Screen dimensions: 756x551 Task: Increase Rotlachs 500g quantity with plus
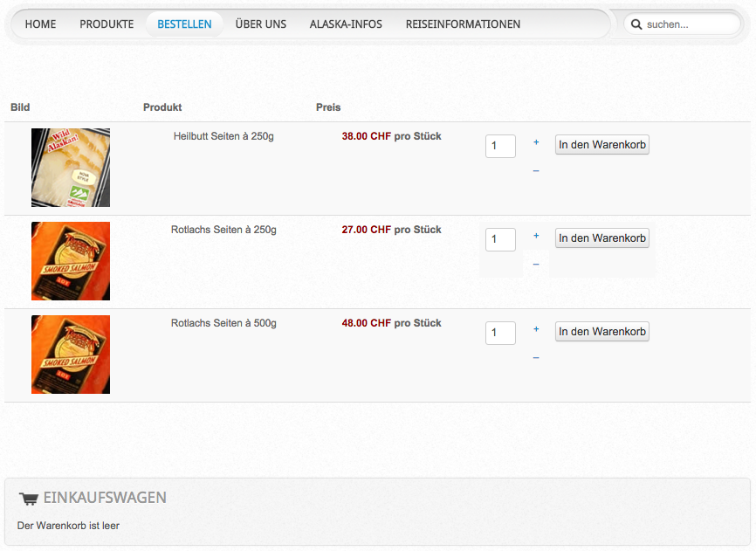point(536,329)
